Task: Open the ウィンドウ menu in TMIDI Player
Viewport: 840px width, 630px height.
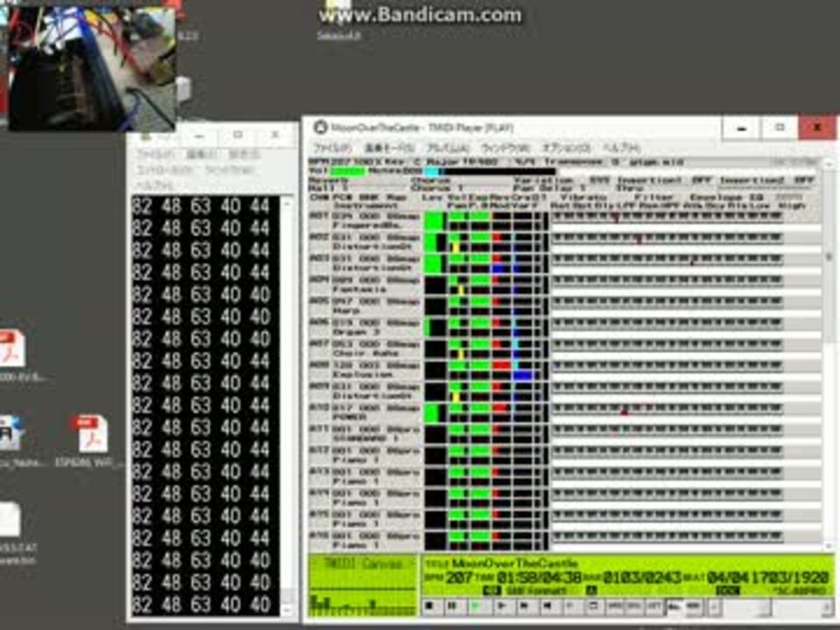Action: (x=505, y=147)
